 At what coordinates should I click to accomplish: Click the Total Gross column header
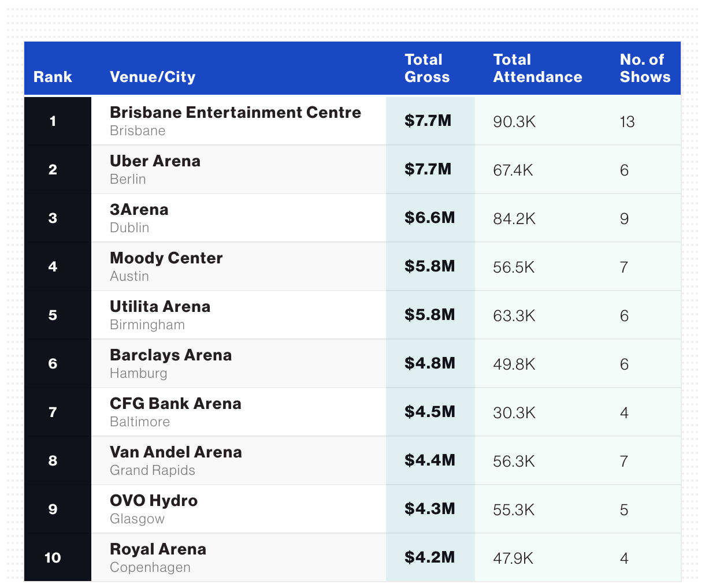point(427,68)
